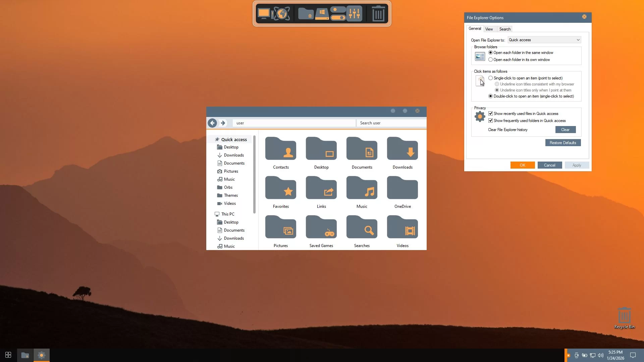Image resolution: width=644 pixels, height=362 pixels.
Task: Click the Start button on taskbar
Action: (8, 355)
